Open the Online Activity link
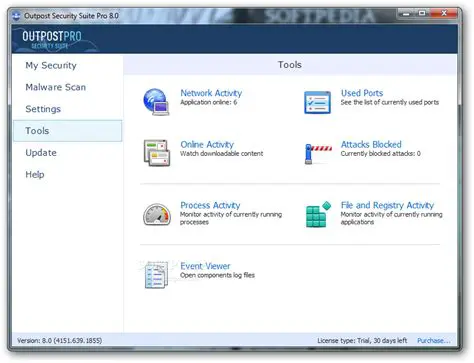 207,144
